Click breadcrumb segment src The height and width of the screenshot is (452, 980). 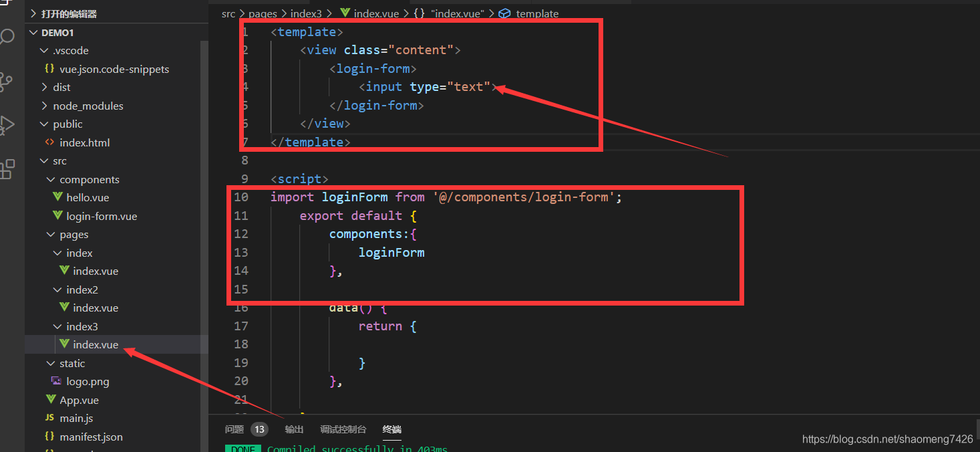(228, 13)
